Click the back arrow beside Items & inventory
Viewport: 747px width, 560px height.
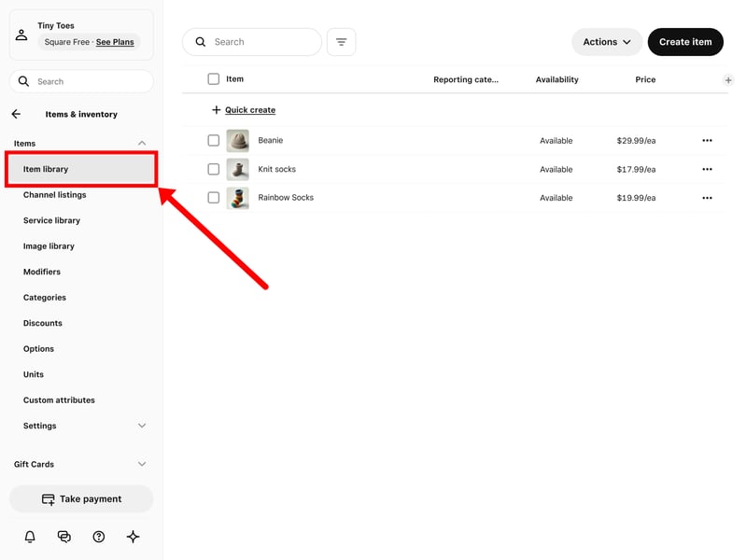[x=16, y=114]
